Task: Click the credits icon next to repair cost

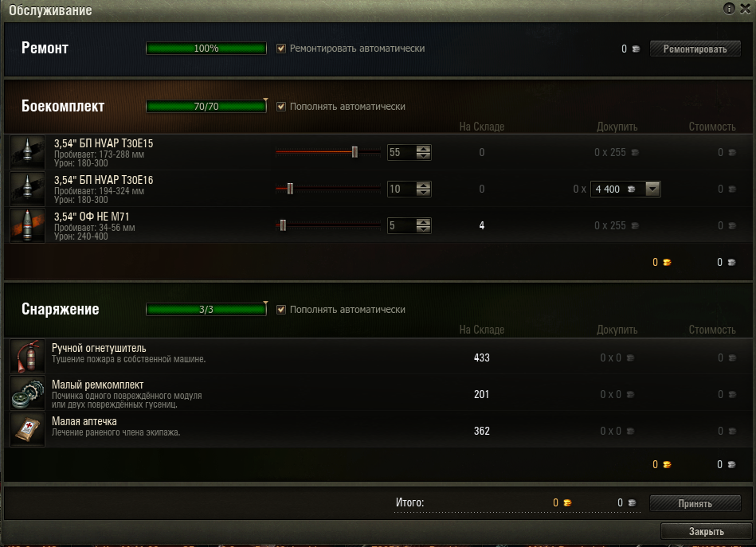Action: click(636, 49)
